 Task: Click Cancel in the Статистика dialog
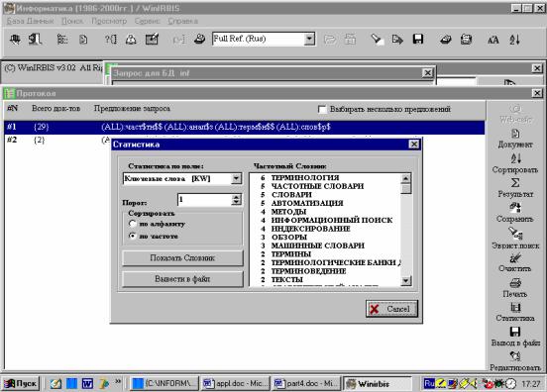pos(391,309)
